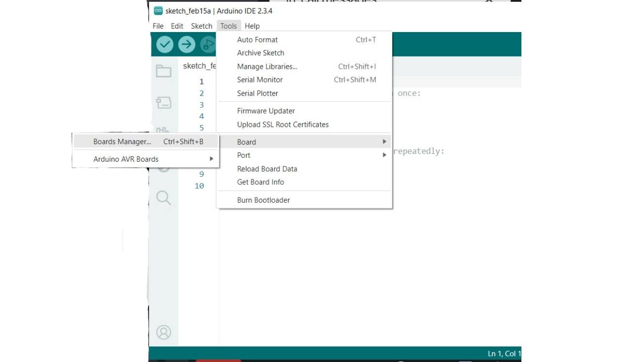Click line number 1 in gutter
The width and height of the screenshot is (644, 362).
pos(201,82)
